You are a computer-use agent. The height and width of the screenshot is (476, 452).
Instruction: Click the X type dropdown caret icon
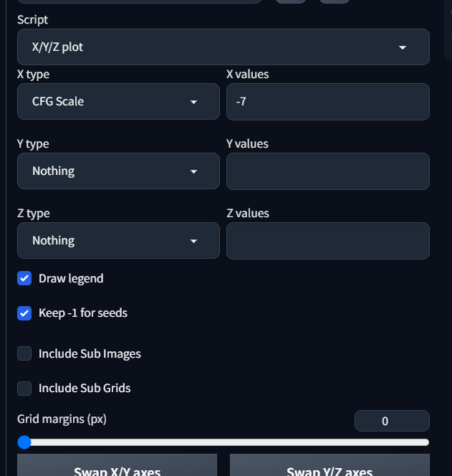(193, 102)
